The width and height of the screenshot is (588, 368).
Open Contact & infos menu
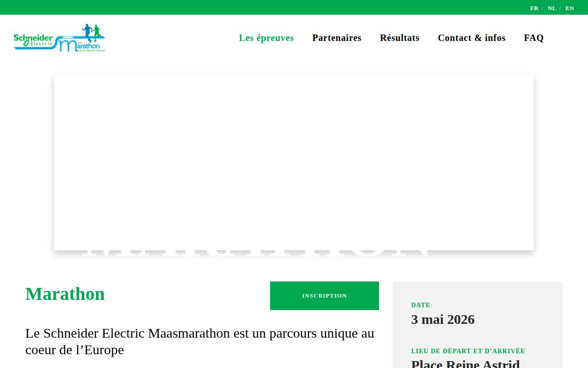coord(472,38)
